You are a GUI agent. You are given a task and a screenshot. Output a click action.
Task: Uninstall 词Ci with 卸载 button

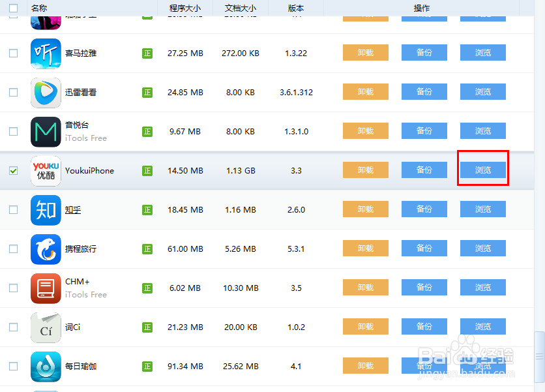[366, 327]
